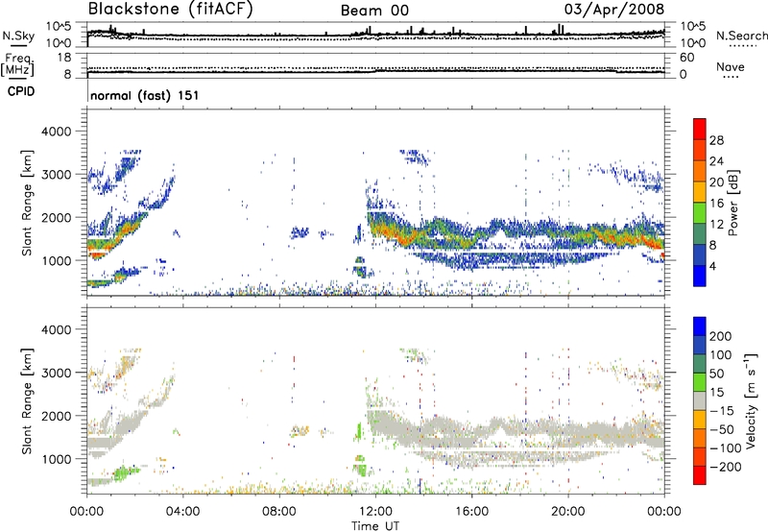Click the '1000' label on velocity panel axis
The width and height of the screenshot is (768, 532).
(x=56, y=459)
